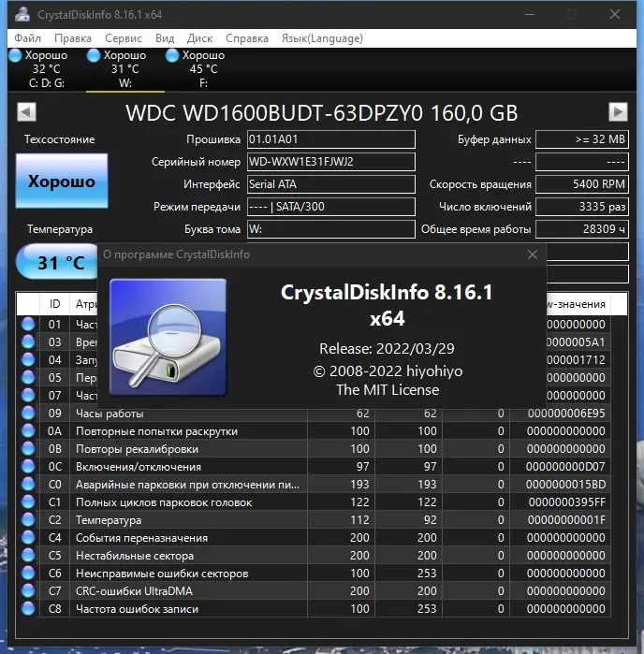This screenshot has width=644, height=654.
Task: Open the Вид menu
Action: (165, 38)
